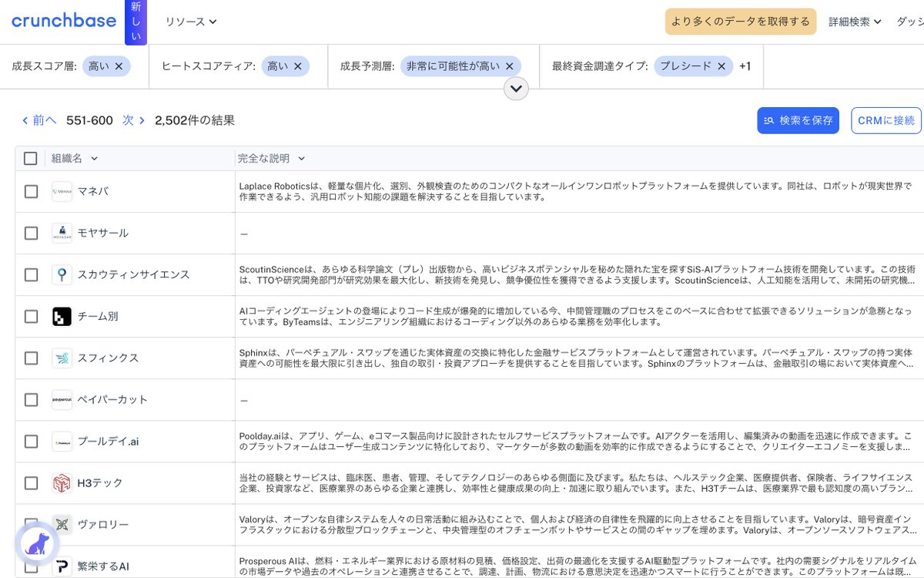Image resolution: width=924 pixels, height=578 pixels.
Task: Select the H3テック row checkbox
Action: [31, 482]
